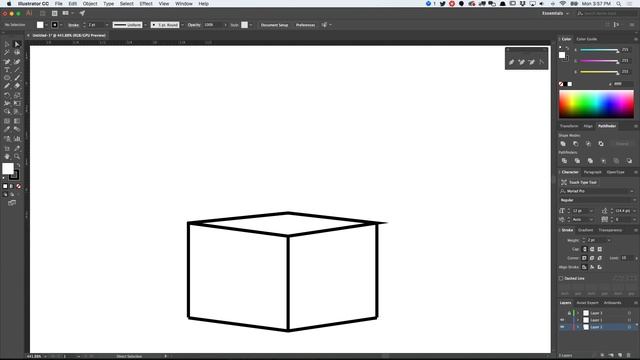The image size is (640, 360).
Task: Expand the locked layer's disclosure triangle
Action: tap(578, 313)
